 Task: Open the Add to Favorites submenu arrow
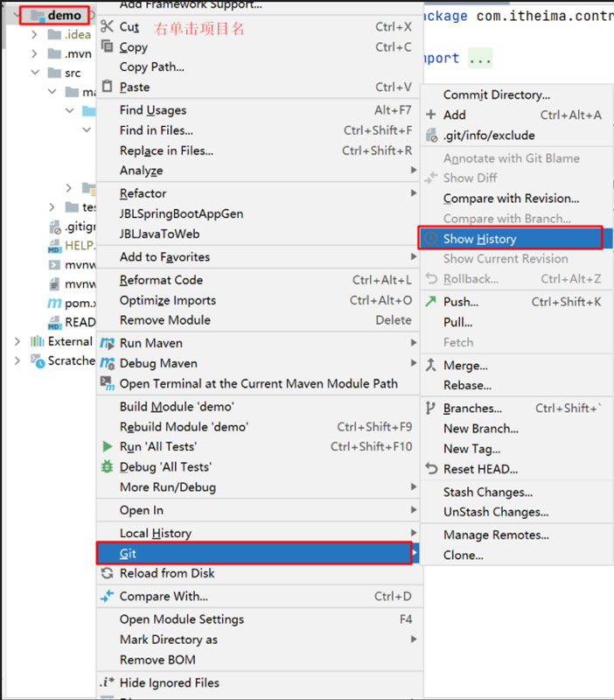coord(414,256)
